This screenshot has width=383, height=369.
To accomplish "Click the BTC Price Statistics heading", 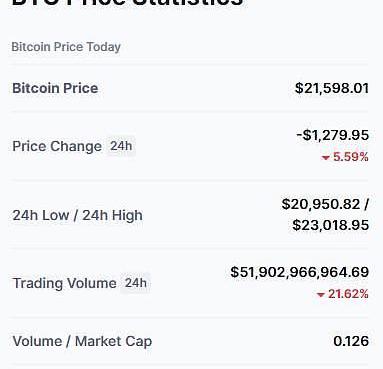I will pyautogui.click(x=127, y=3).
